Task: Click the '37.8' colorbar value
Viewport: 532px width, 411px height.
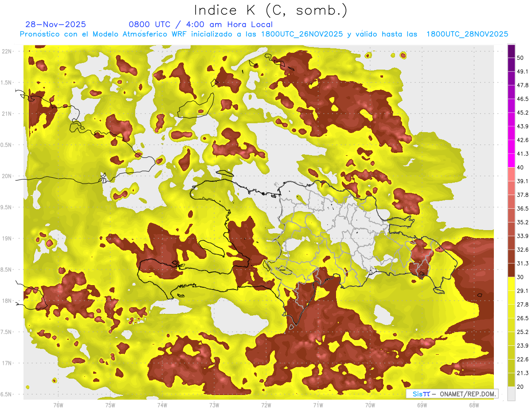Action: click(523, 195)
